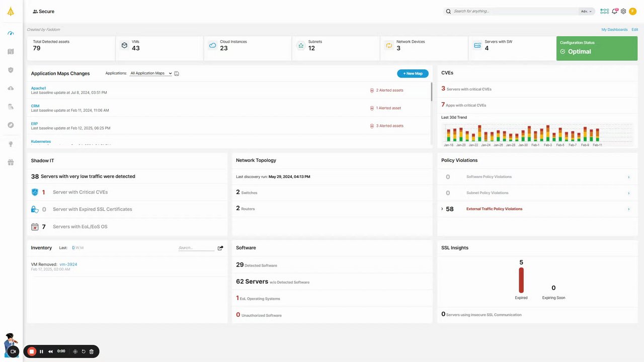Viewport: 644px width, 362px height.
Task: Click the Edit dashboard link
Action: click(635, 30)
